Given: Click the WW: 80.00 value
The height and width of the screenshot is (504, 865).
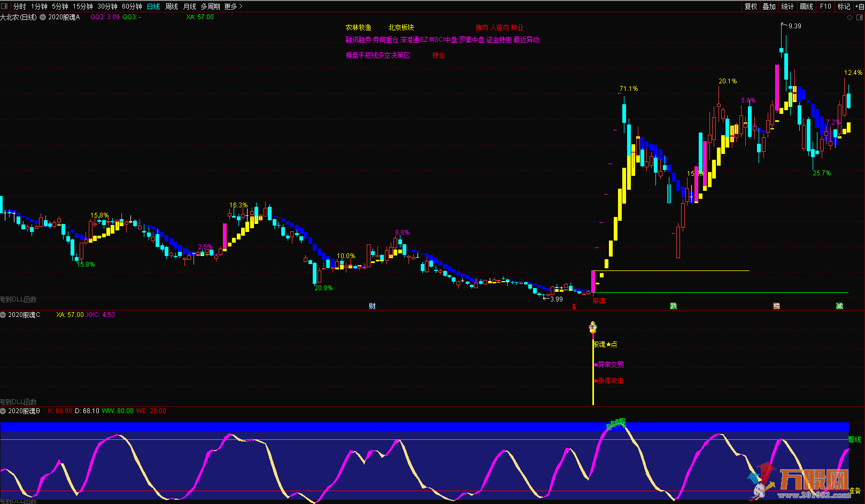Looking at the screenshot, I should (x=118, y=411).
